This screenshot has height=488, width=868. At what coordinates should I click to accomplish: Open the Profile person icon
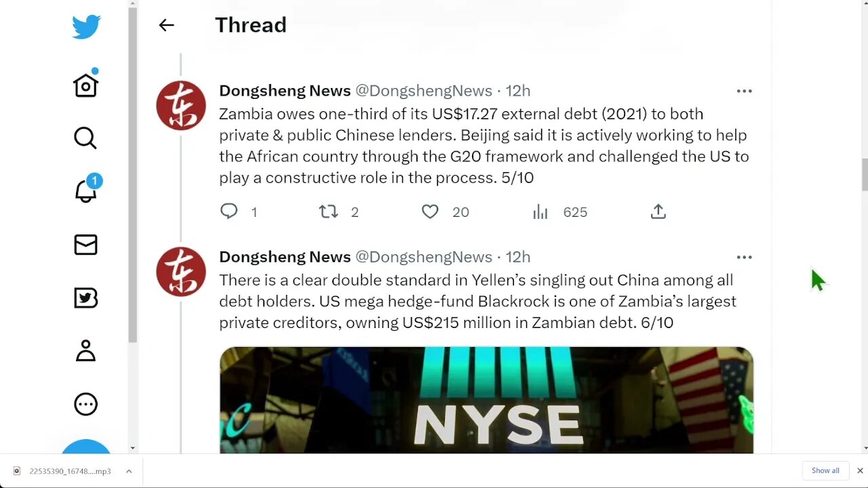(x=86, y=351)
